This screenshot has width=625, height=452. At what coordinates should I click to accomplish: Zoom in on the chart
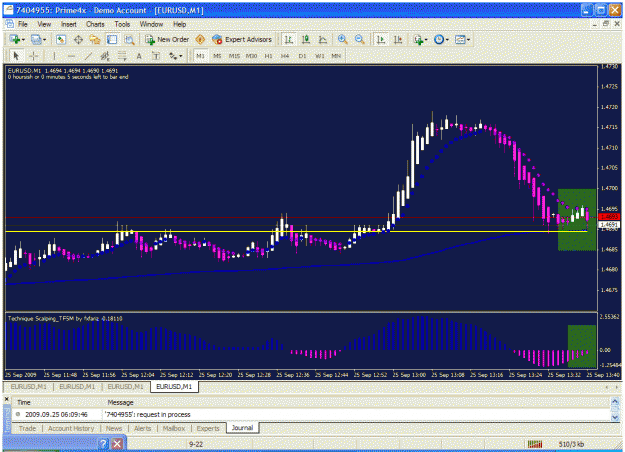pyautogui.click(x=342, y=39)
